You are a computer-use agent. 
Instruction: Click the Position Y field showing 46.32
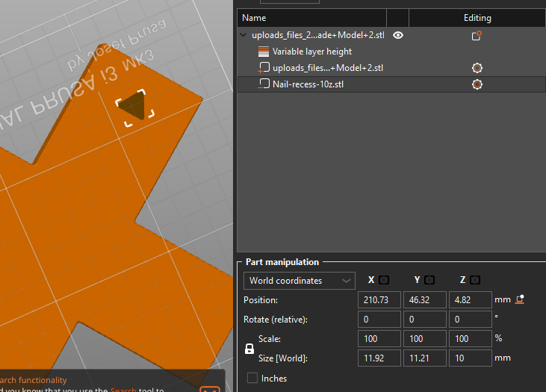click(425, 299)
